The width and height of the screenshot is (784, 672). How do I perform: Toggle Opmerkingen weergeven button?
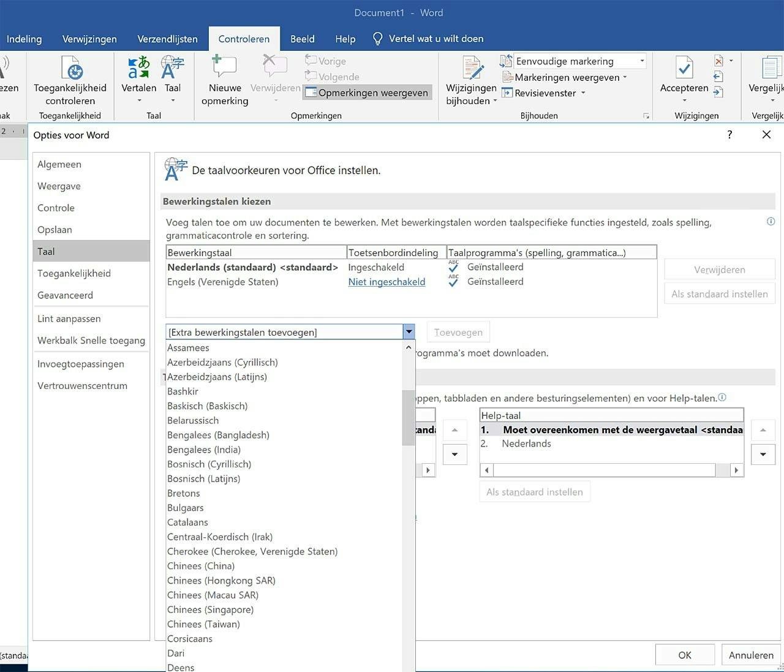tap(367, 92)
